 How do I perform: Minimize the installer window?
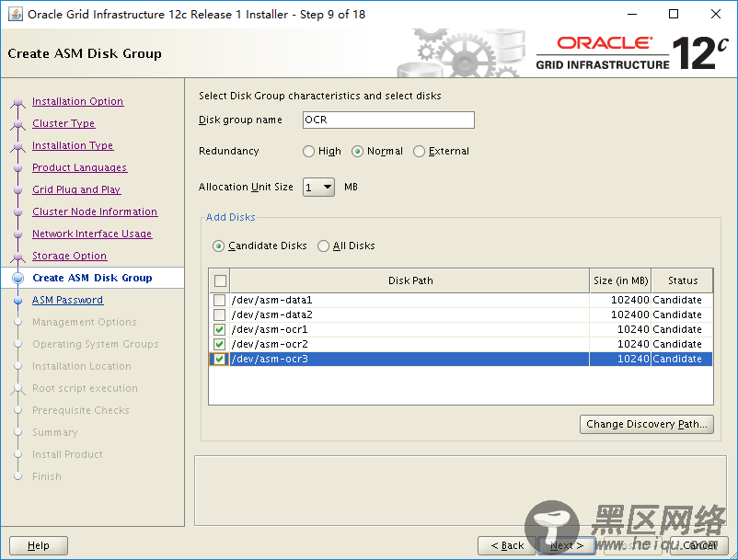click(x=632, y=14)
